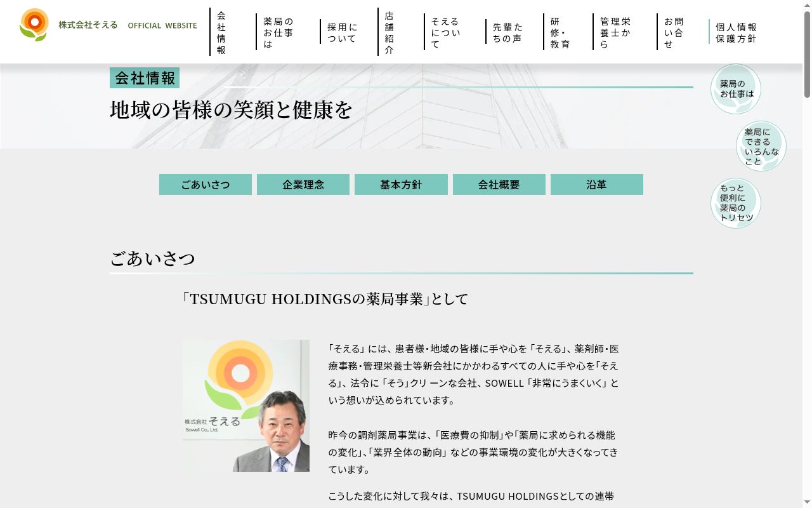Open the 会社情報 menu item

coord(221,32)
